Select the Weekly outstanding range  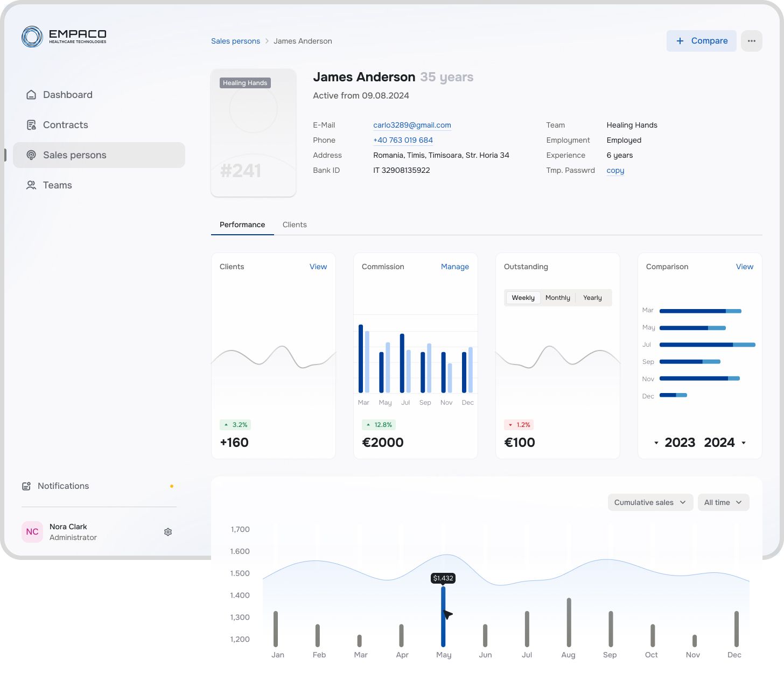[523, 298]
